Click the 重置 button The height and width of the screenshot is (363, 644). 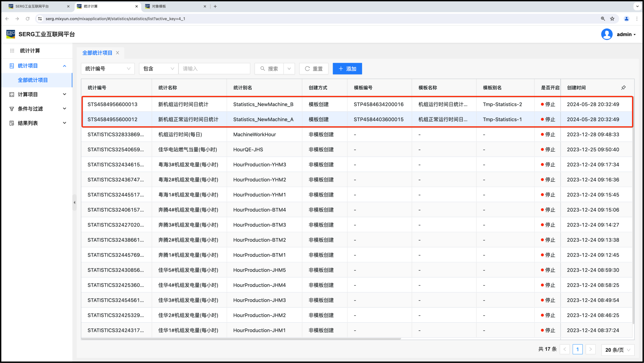coord(313,69)
